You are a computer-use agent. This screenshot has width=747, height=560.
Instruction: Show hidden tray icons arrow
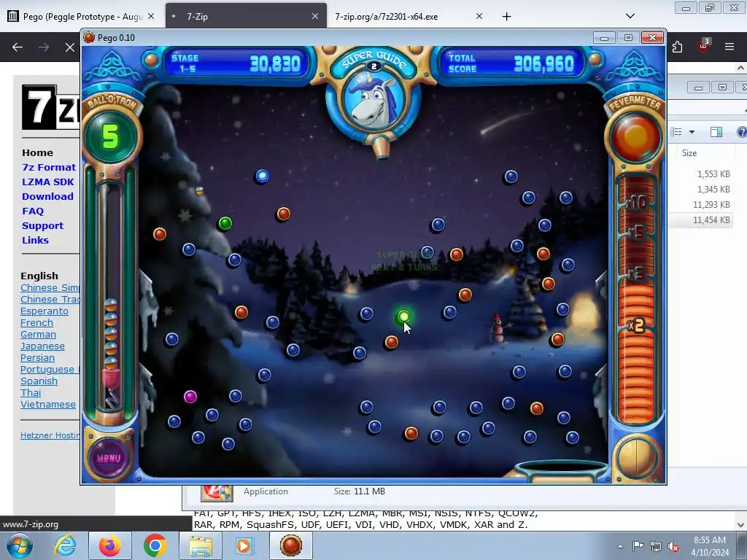(620, 546)
